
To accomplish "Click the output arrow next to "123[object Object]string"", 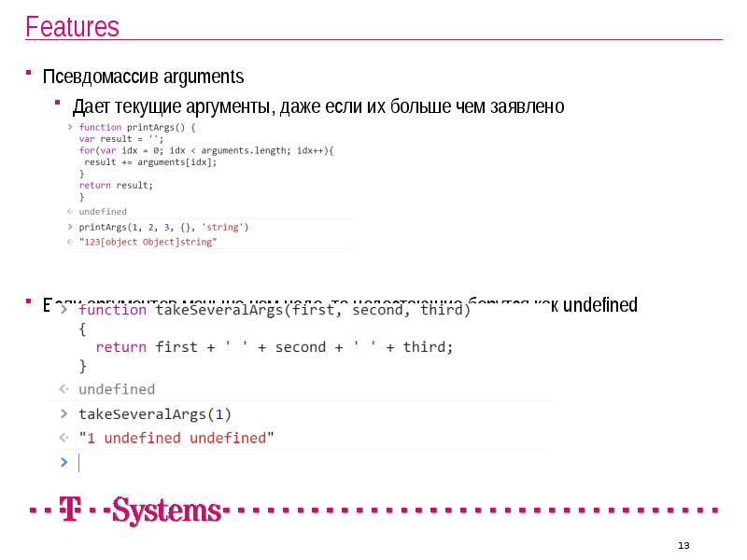I will (70, 242).
